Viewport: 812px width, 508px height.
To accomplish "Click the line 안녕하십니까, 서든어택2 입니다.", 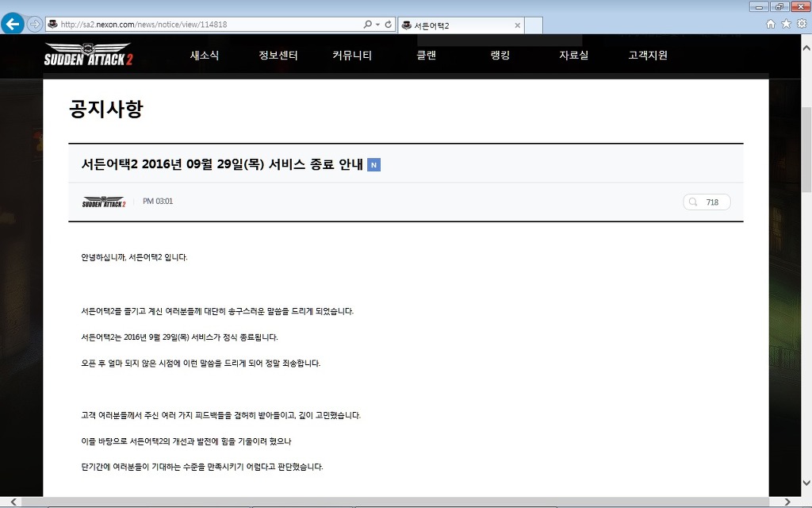I will coord(134,257).
